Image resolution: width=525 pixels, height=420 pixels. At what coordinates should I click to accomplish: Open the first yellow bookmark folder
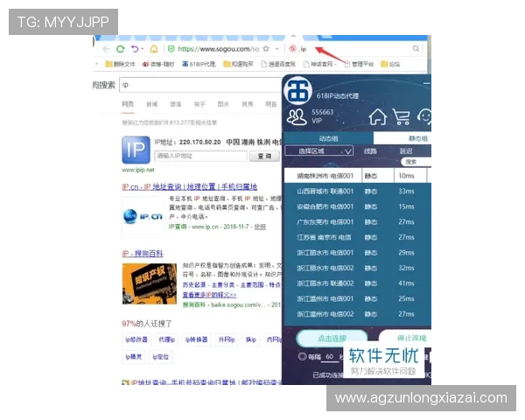tap(120, 64)
